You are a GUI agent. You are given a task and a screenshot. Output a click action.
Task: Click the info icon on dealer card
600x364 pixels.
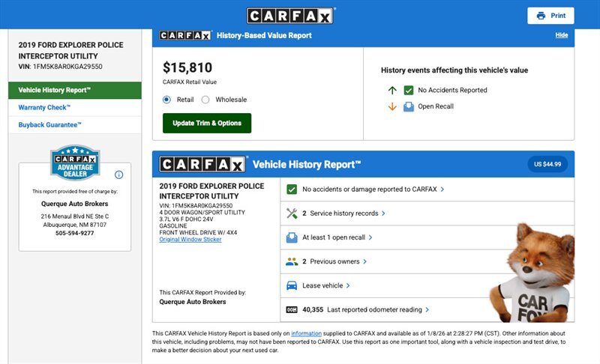click(x=118, y=175)
